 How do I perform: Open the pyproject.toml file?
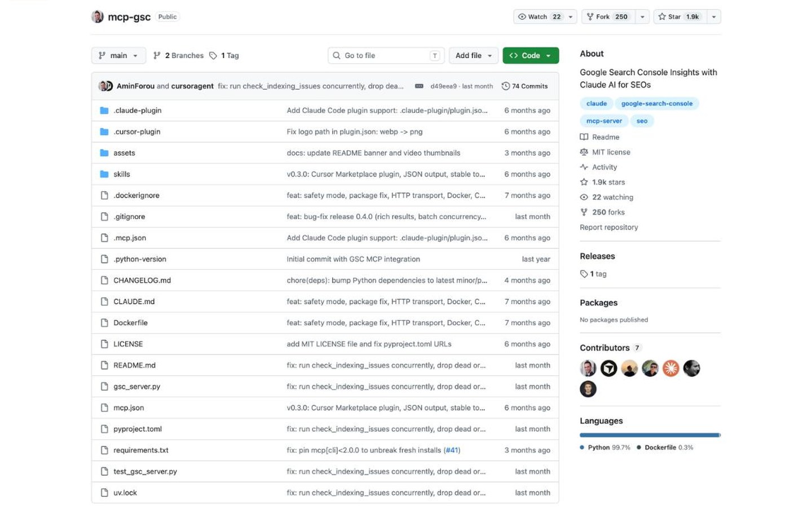138,429
